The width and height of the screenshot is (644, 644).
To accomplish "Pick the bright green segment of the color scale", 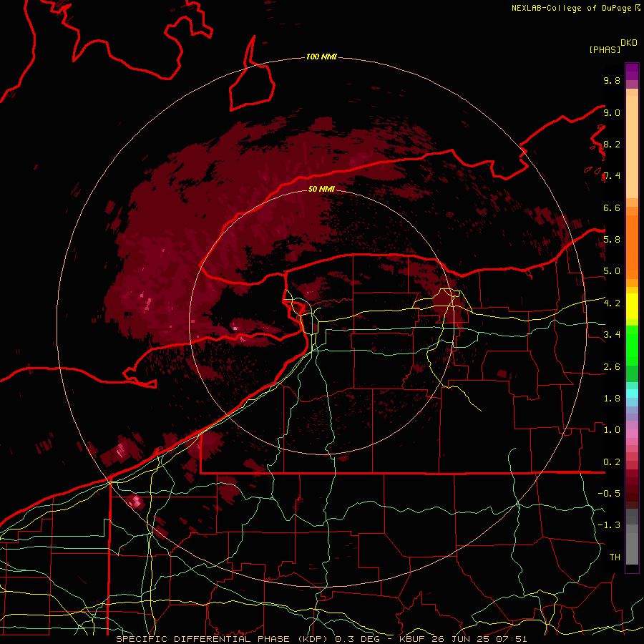I will click(x=632, y=346).
